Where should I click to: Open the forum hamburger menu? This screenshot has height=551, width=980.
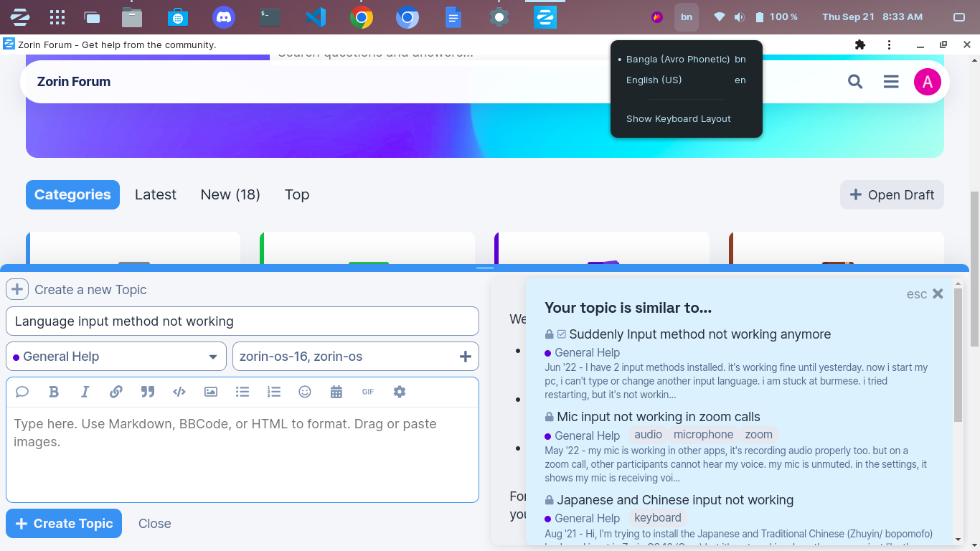pyautogui.click(x=891, y=82)
